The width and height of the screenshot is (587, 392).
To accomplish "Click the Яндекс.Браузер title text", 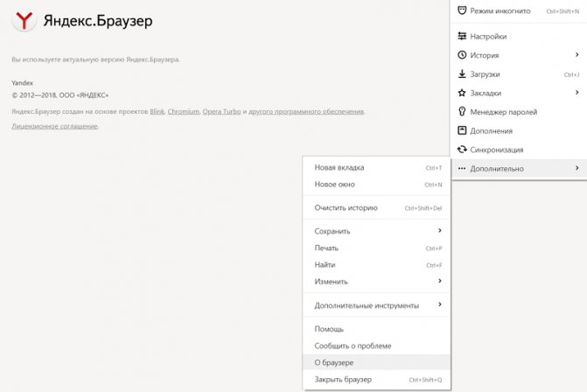I will pos(98,21).
